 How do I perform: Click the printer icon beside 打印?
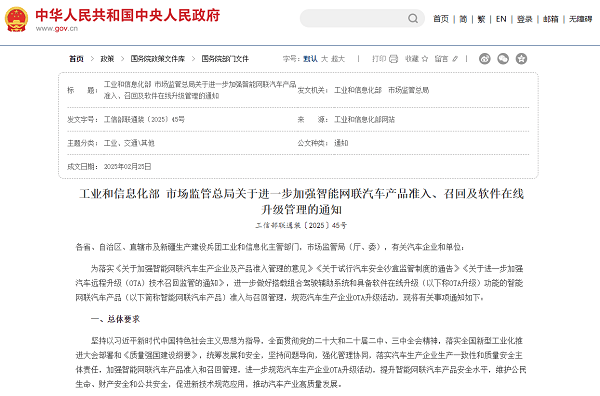coord(394,59)
